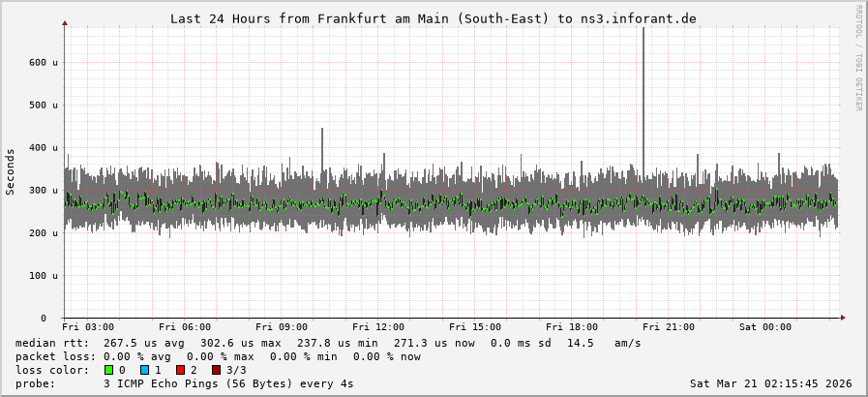
Task: Click the red arrow atop the y-axis
Action: (65, 22)
